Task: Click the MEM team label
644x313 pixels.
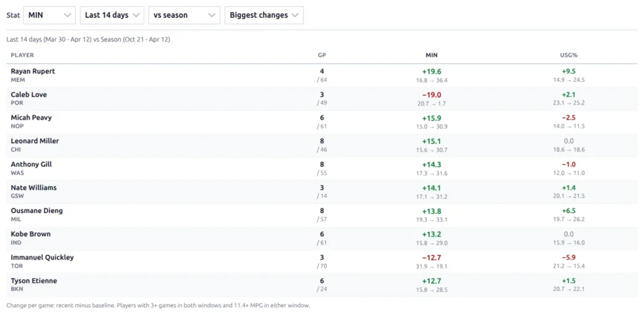Action: (x=18, y=80)
